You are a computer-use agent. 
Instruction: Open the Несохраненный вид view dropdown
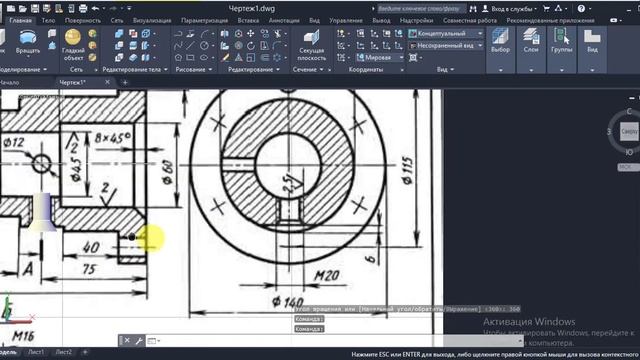(446, 45)
